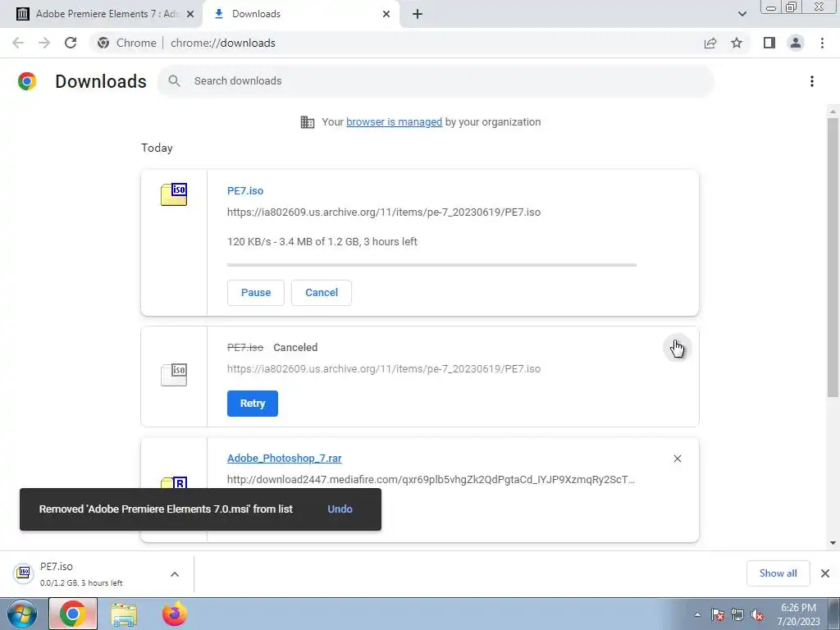Pause the PE7.iso download
Screen dimensions: 840x630
256,293
